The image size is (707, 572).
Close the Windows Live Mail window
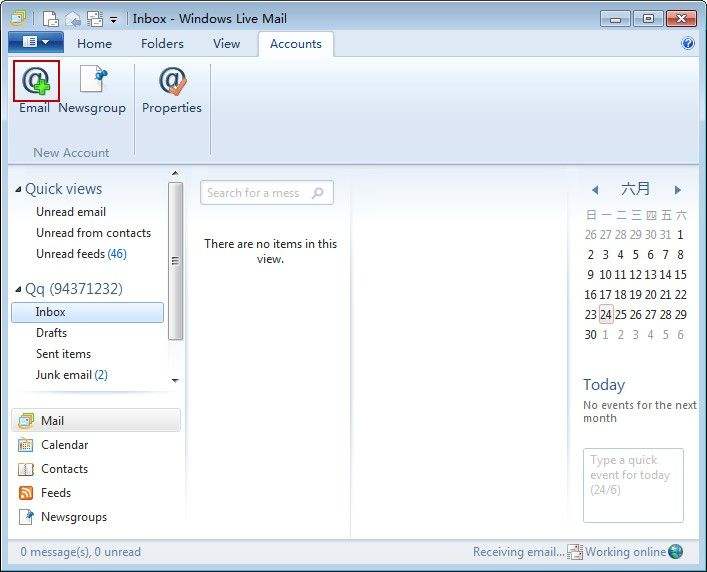click(681, 19)
